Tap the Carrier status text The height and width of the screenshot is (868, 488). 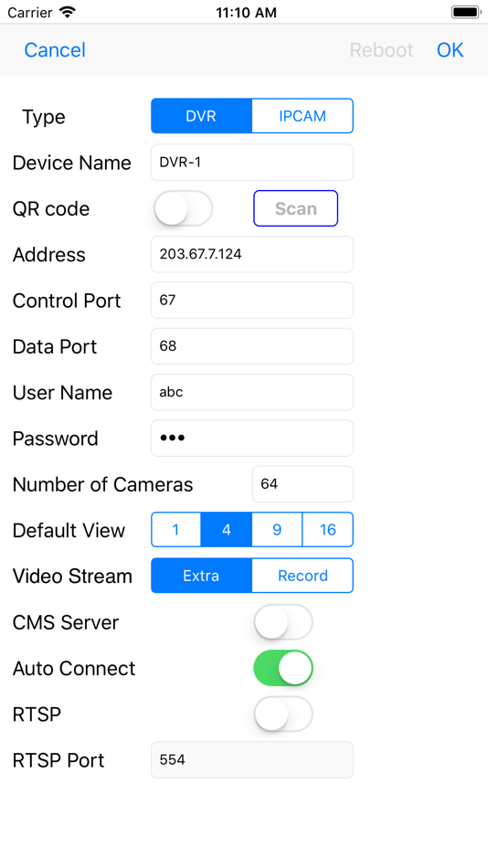click(30, 12)
